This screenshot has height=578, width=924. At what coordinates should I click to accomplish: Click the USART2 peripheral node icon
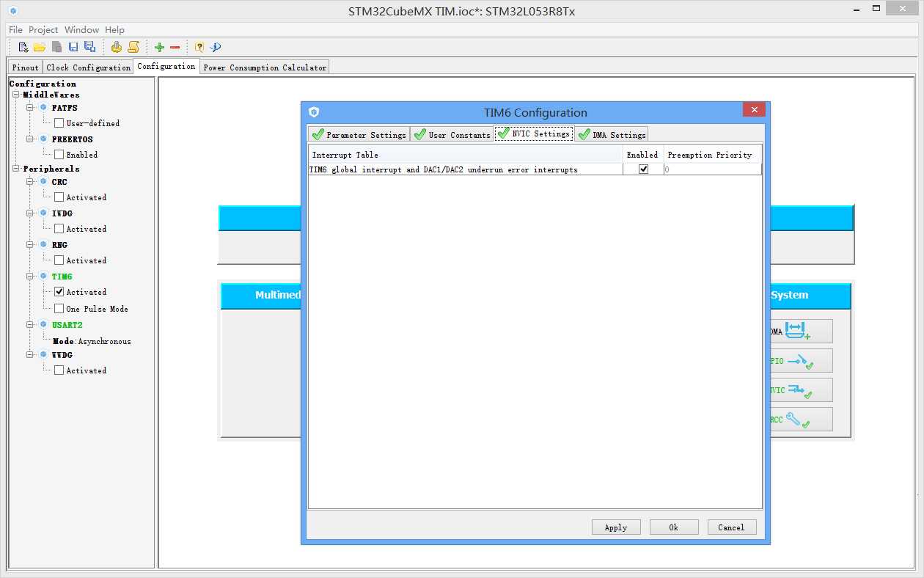tap(43, 324)
